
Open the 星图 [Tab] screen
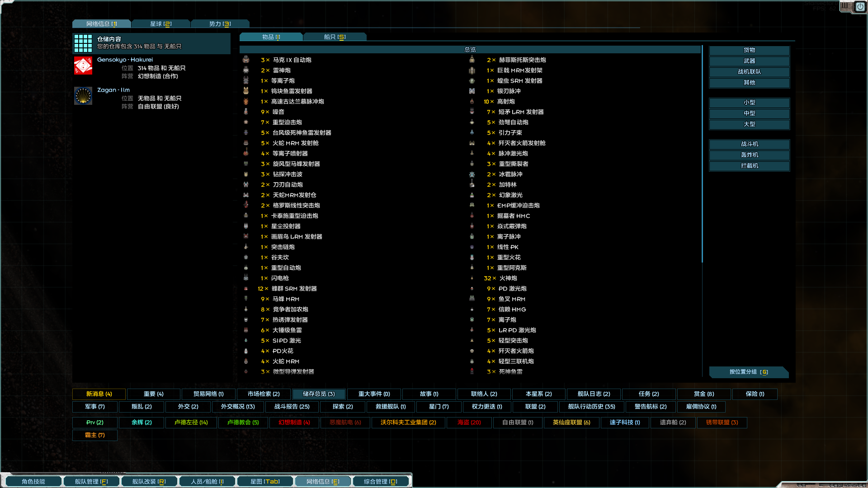[264, 481]
